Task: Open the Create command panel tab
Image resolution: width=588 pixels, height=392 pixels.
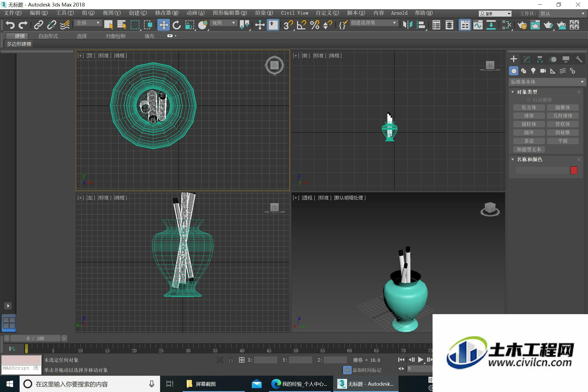Action: pyautogui.click(x=514, y=59)
